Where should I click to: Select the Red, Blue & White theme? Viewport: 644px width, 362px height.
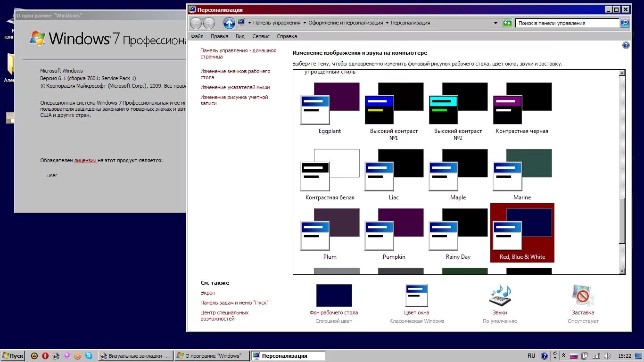(x=522, y=233)
